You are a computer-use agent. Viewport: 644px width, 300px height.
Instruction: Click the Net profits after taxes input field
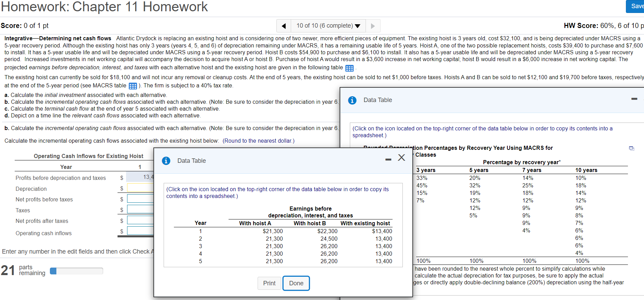[x=140, y=220]
